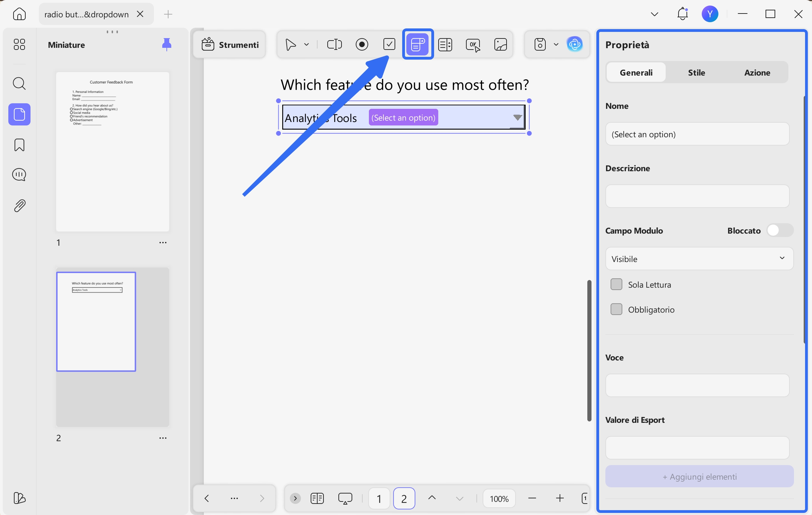Switch to the Azione tab
The image size is (812, 515).
tap(757, 73)
